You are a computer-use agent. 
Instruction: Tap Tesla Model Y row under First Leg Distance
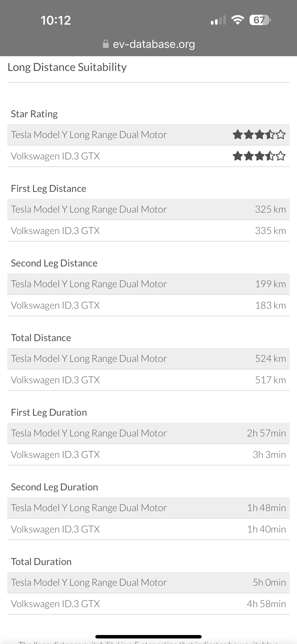(x=148, y=209)
